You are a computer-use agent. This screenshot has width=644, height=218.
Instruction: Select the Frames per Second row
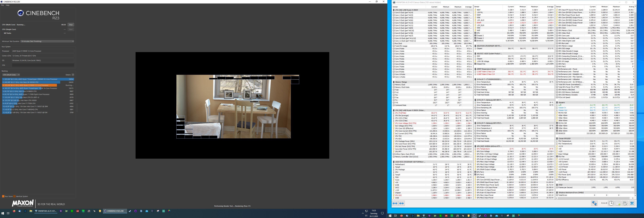(595, 188)
